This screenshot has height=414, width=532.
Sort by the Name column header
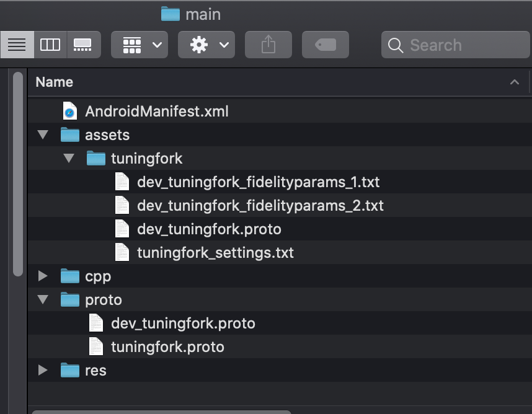click(x=55, y=82)
